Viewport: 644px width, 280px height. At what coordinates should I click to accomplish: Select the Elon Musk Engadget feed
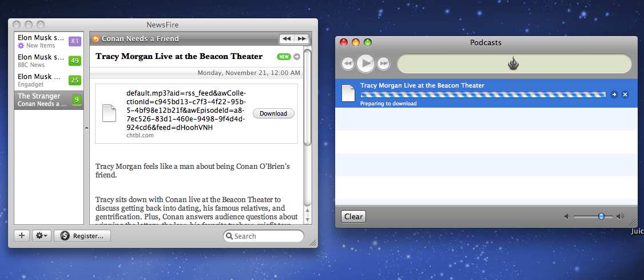(x=49, y=80)
